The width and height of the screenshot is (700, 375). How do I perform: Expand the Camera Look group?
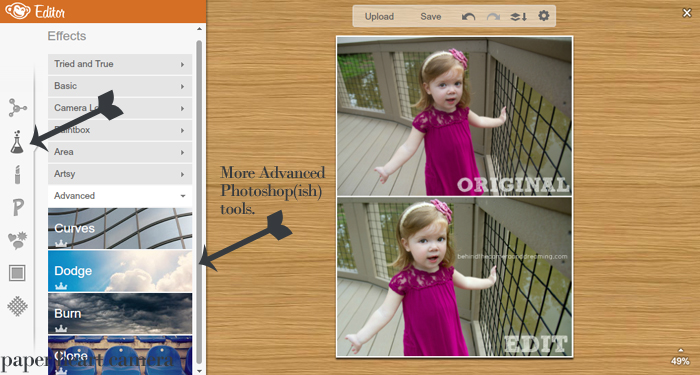pos(120,108)
